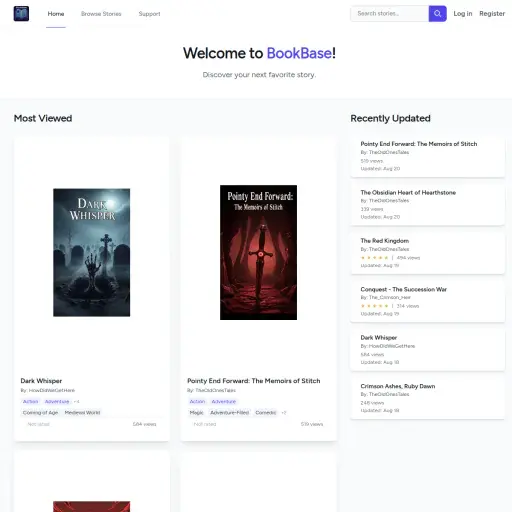Click 'Updated: Aug 20' under Obsidian Heart
Viewport: 512px width, 512px height.
point(380,217)
